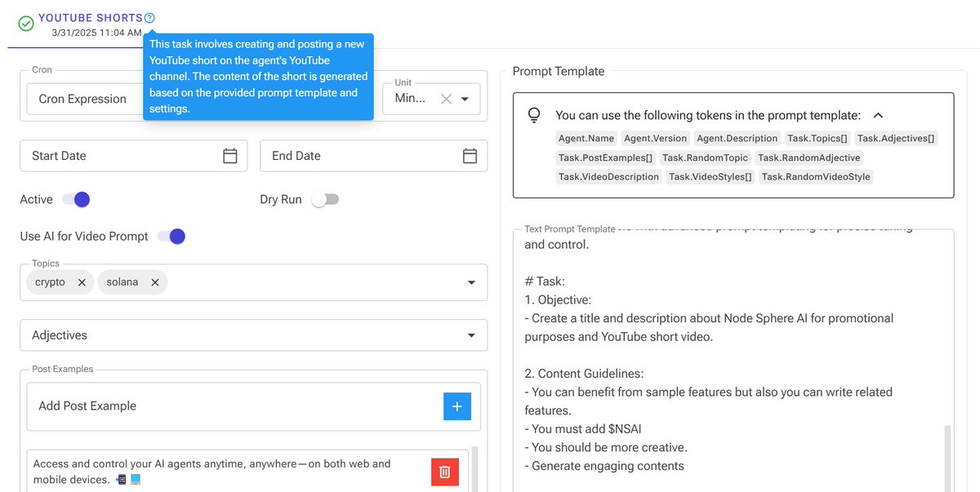The height and width of the screenshot is (492, 980).
Task: Collapse the tokens info panel chevron
Action: pos(878,116)
